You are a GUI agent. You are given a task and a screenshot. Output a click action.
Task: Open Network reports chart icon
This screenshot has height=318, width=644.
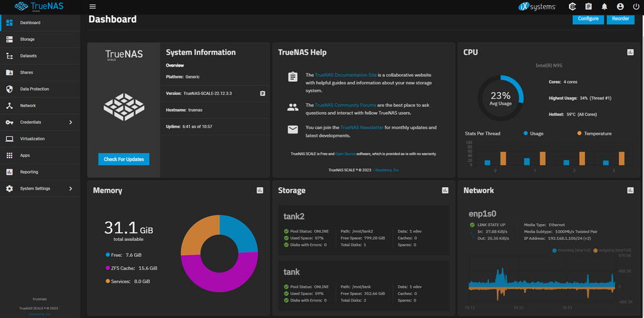[630, 190]
